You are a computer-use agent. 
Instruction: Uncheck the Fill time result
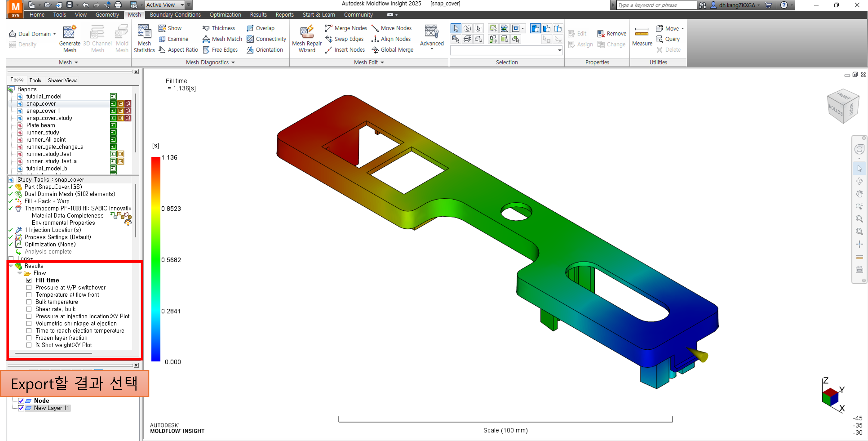[x=29, y=280]
